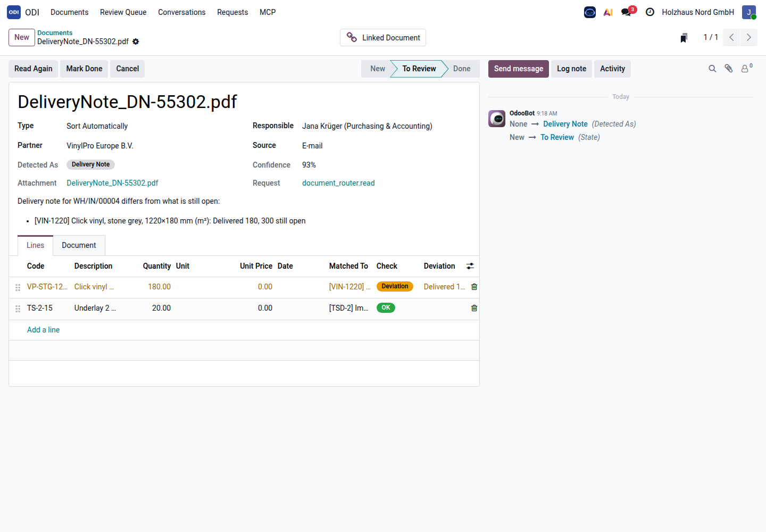Screen dimensions: 766x532
Task: Open the gear actions menu beside filename
Action: (x=136, y=41)
